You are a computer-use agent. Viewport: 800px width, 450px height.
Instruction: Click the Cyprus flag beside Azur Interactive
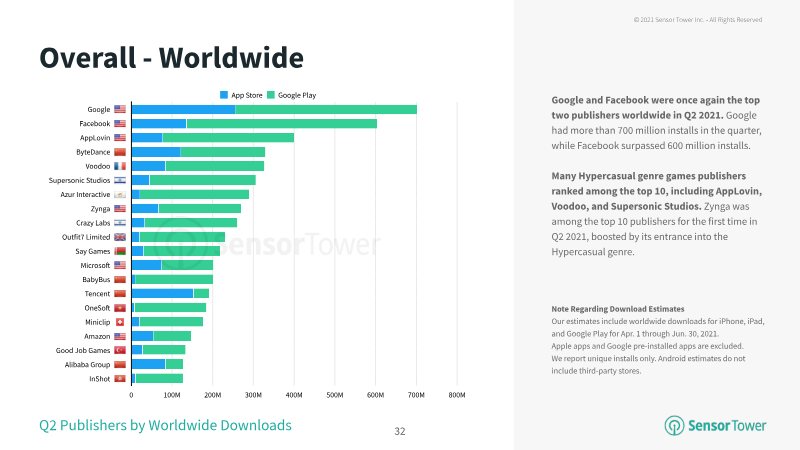tap(120, 194)
